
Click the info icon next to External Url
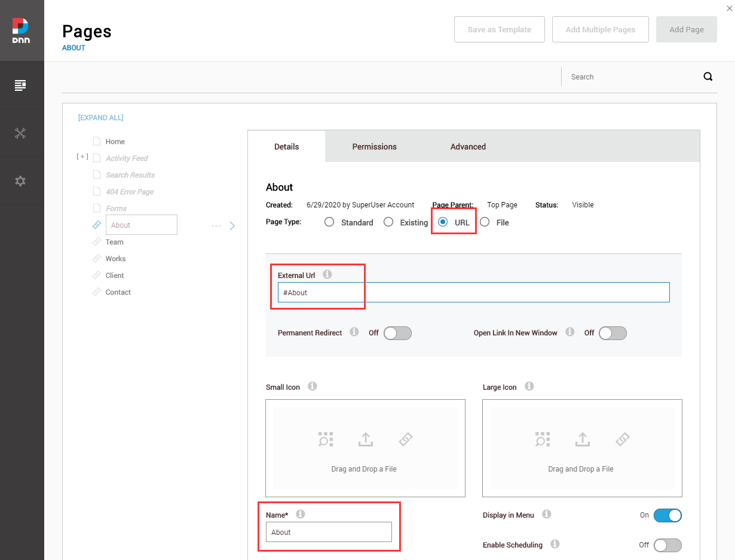coord(327,274)
